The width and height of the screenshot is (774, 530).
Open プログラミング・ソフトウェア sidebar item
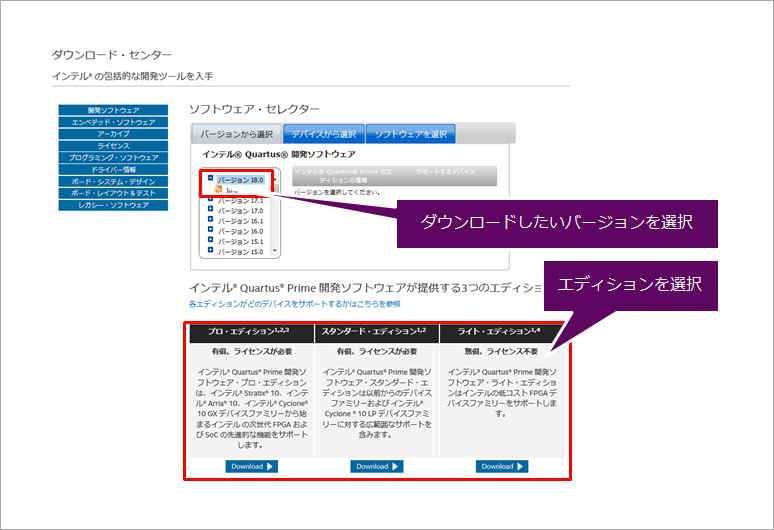click(113, 157)
